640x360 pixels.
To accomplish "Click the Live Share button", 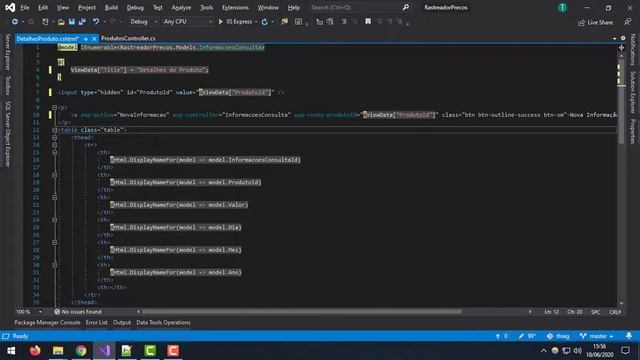I will pyautogui.click(x=596, y=22).
